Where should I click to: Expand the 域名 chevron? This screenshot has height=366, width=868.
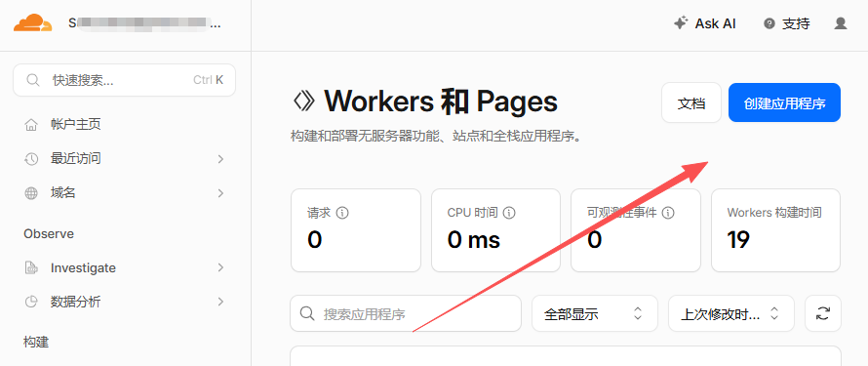220,193
